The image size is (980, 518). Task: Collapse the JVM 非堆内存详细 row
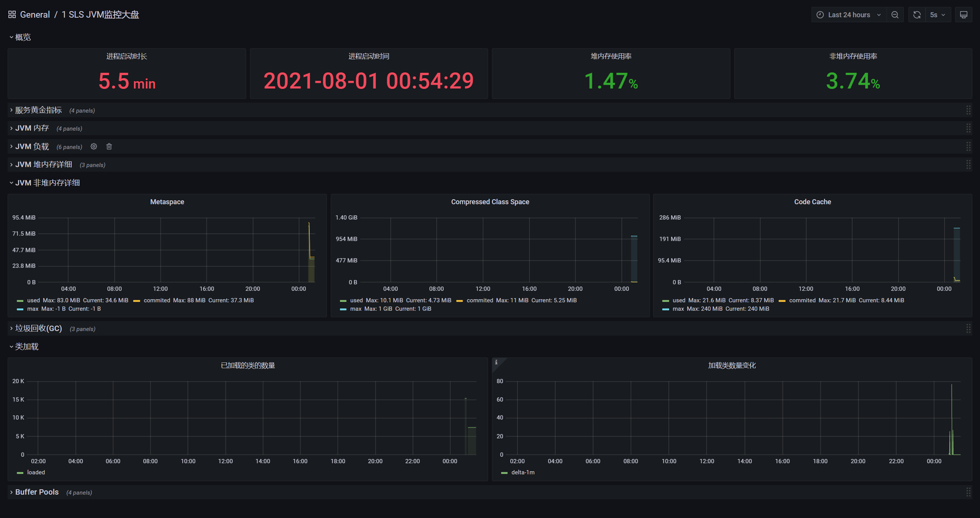[x=47, y=183]
